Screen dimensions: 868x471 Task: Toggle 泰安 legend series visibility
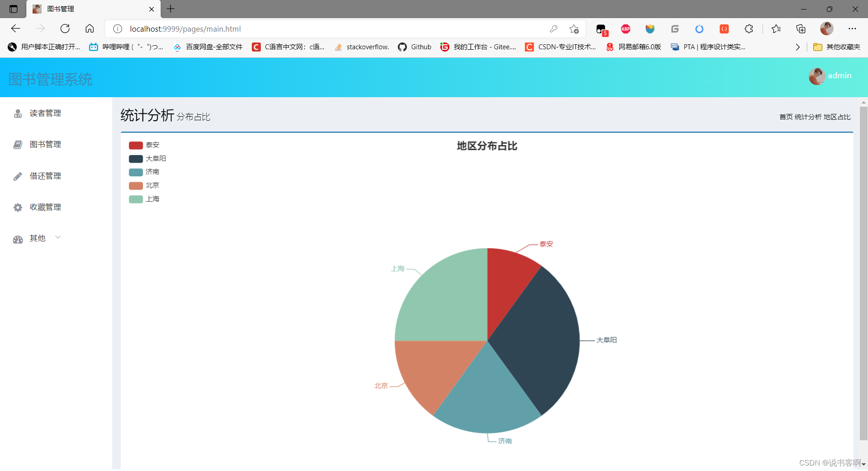coord(144,145)
